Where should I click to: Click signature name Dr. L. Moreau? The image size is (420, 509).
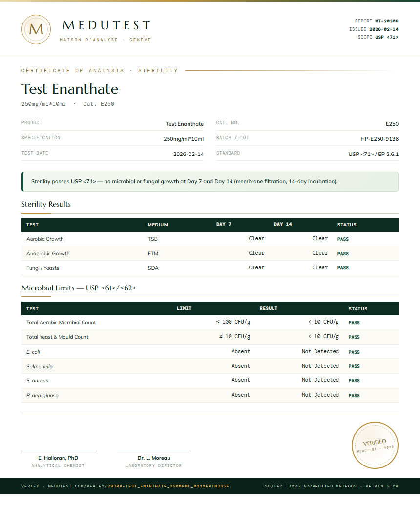click(x=154, y=458)
